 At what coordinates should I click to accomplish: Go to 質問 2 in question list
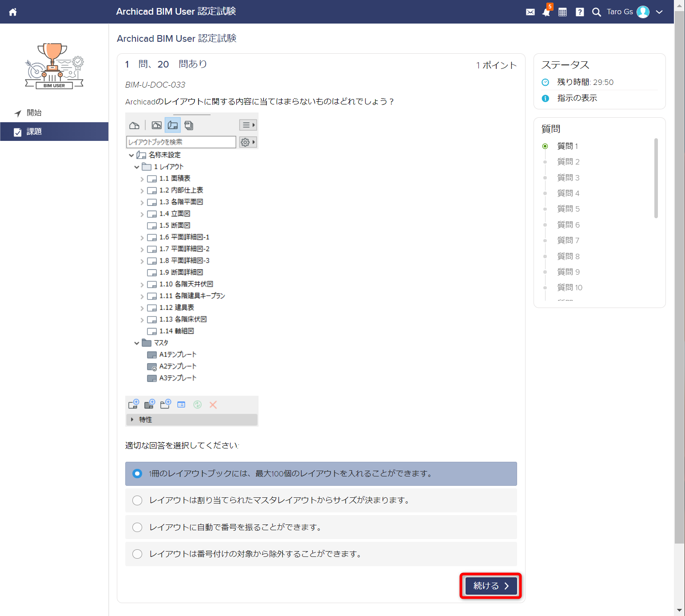point(568,162)
